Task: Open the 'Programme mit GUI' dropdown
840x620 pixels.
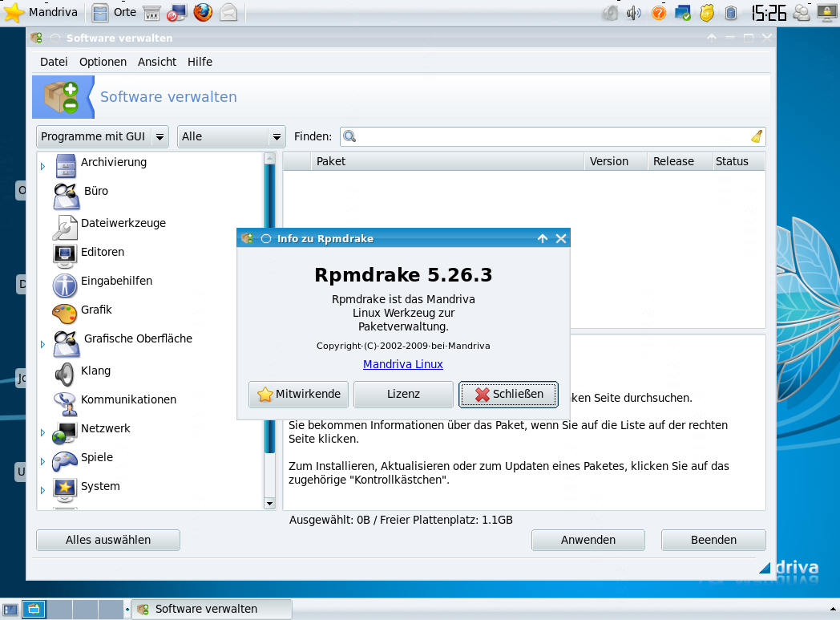Action: [102, 136]
